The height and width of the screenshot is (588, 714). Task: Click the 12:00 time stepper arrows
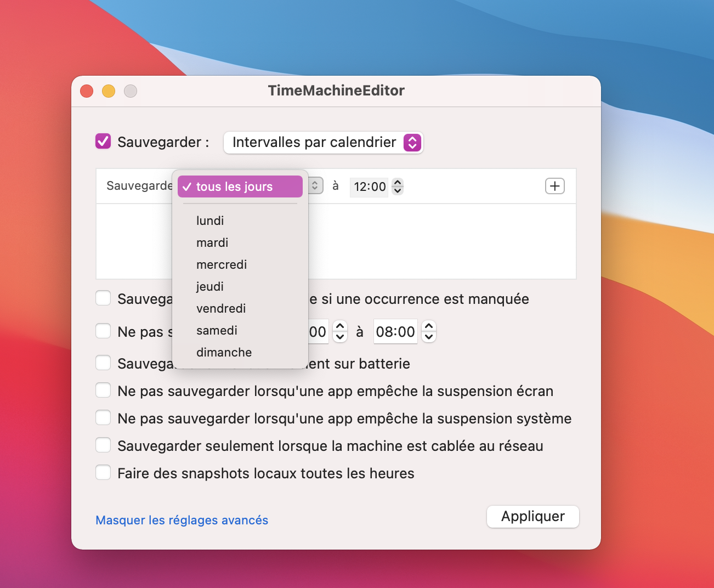(398, 186)
